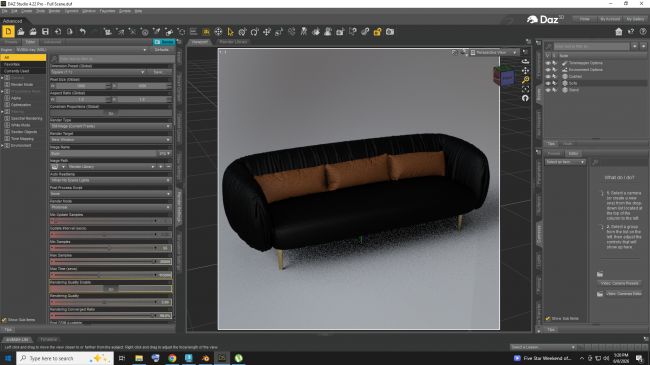This screenshot has height=365, width=650.
Task: Click the yellow padlock icon in toolbar
Action: point(377,32)
